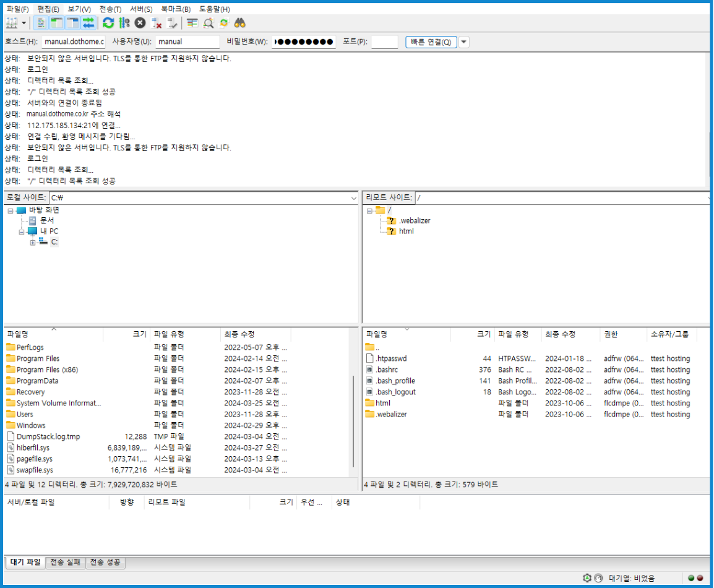빠른 연결(Q) 버튼 클릭

click(431, 41)
